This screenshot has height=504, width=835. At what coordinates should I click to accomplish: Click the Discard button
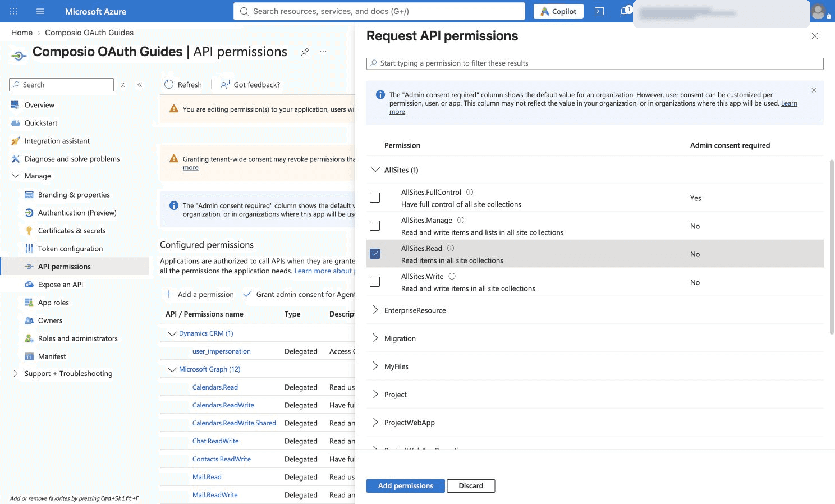pyautogui.click(x=471, y=486)
